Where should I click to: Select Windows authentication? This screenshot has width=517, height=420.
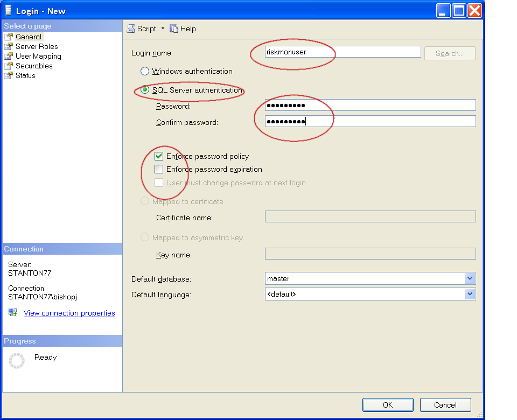point(144,71)
